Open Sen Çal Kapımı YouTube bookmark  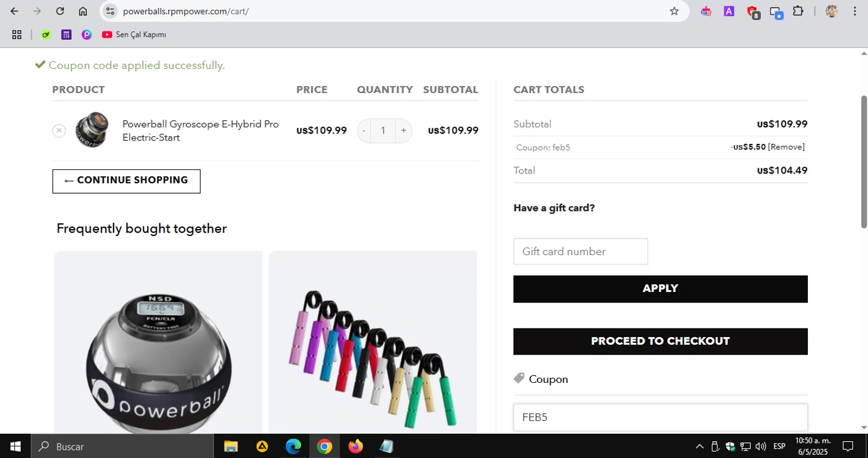(134, 35)
